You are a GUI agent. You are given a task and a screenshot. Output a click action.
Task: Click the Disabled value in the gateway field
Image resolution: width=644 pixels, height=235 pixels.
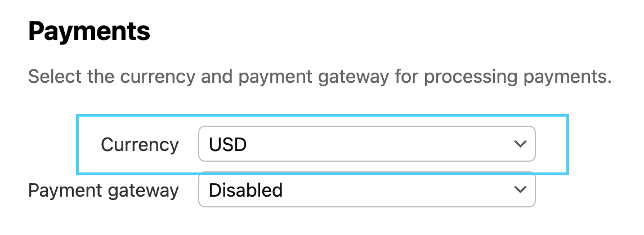point(245,190)
